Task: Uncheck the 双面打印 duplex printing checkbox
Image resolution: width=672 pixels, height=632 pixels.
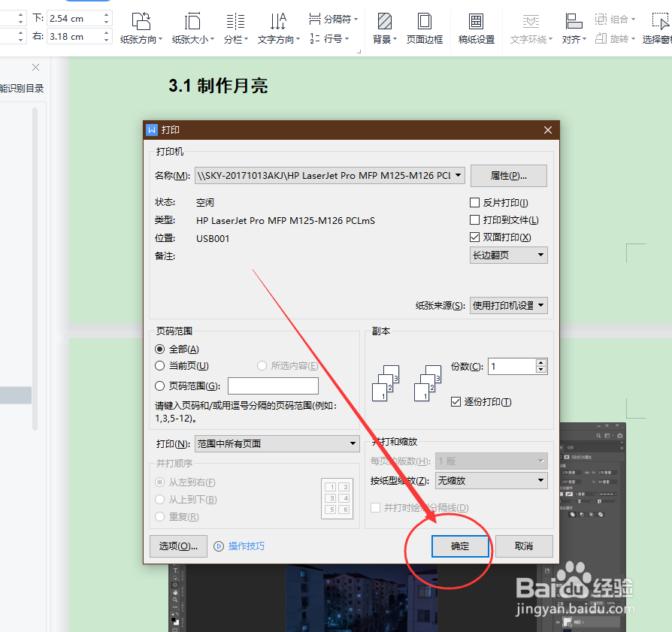Action: [475, 236]
